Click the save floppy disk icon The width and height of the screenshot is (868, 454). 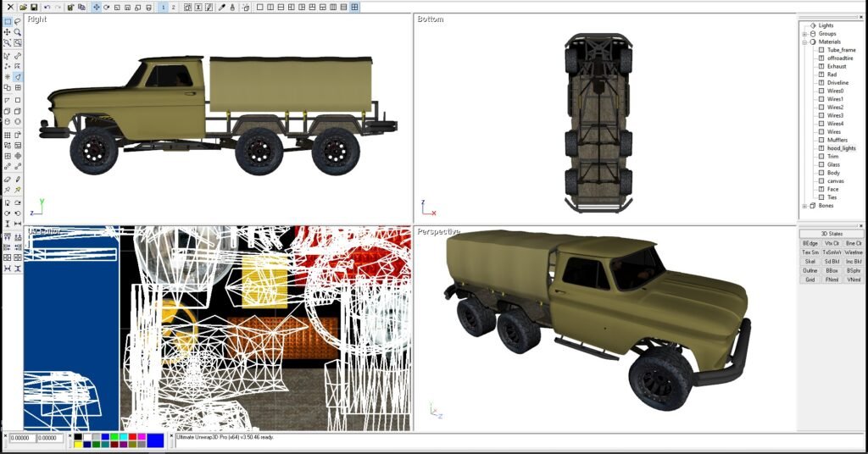pos(34,7)
